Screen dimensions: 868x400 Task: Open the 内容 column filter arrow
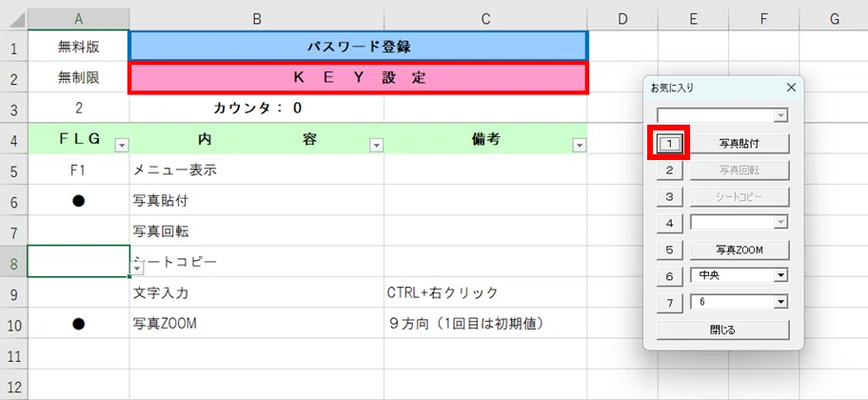[377, 146]
